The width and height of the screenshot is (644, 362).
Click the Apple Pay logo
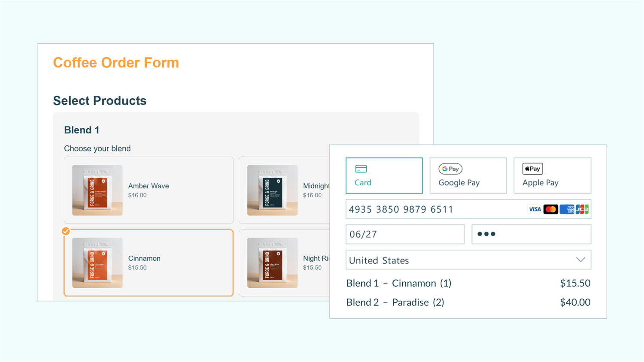[x=532, y=169]
